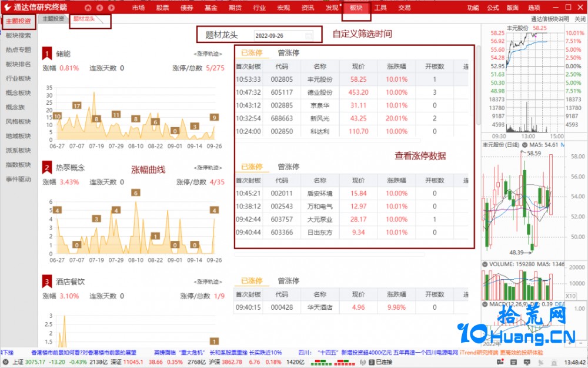The height and width of the screenshot is (368, 588).
Task: Open the 公式 menu
Action: (493, 8)
